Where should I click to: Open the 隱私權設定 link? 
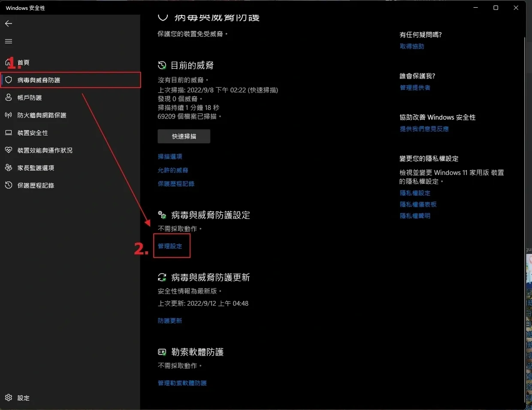tap(415, 193)
